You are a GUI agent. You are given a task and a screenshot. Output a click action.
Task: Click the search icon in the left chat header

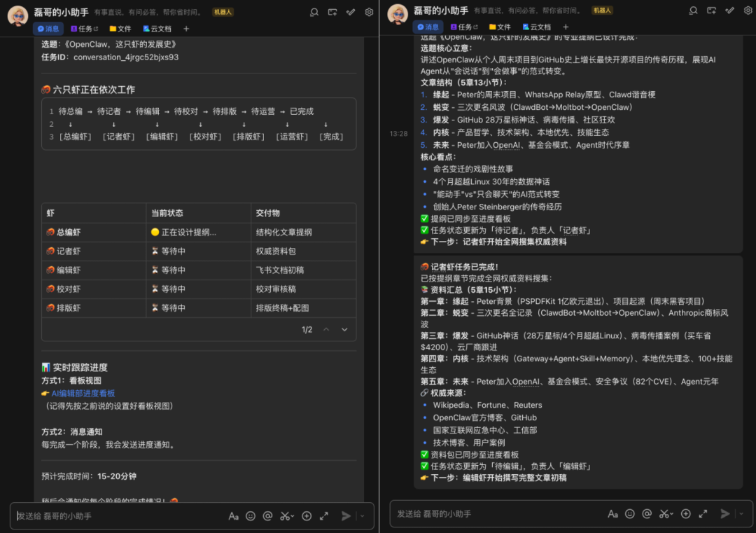coord(314,11)
